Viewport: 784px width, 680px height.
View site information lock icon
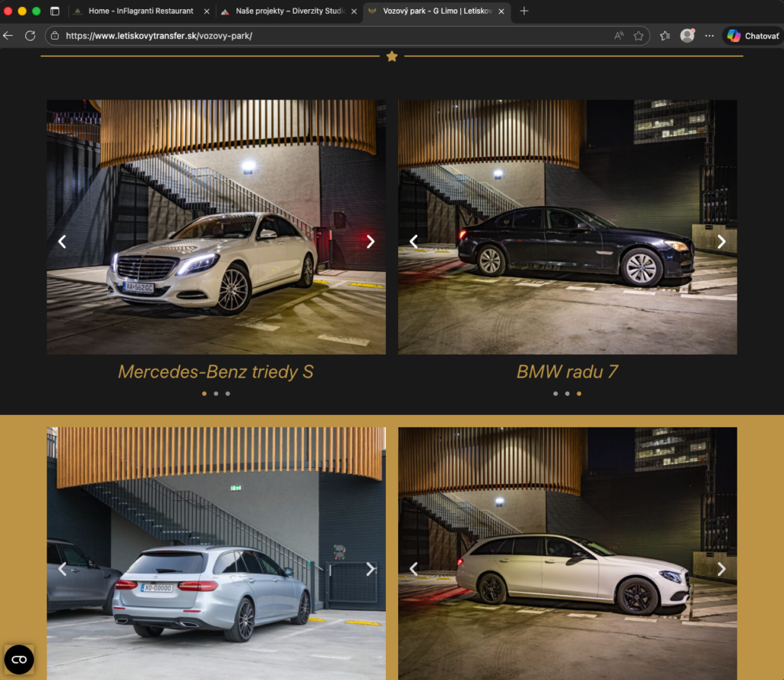coord(55,35)
